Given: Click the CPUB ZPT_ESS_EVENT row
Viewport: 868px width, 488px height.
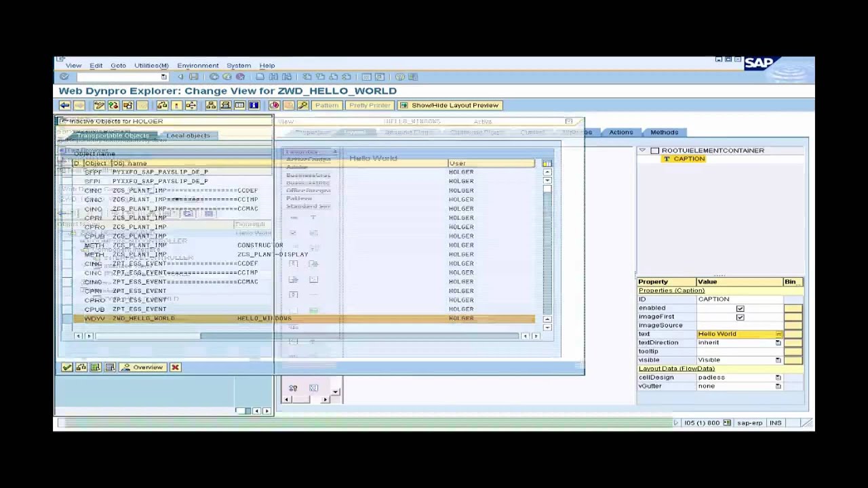Looking at the screenshot, I should click(x=303, y=309).
